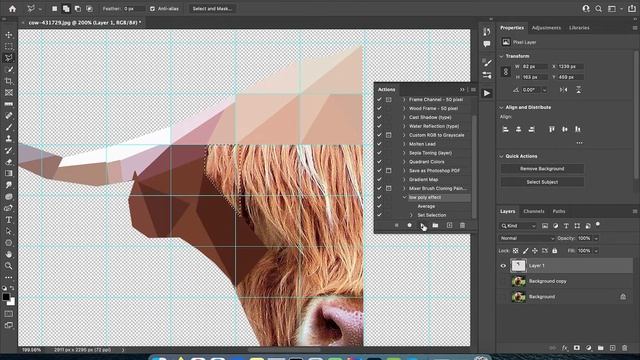Open the Actions panel menu

click(473, 90)
